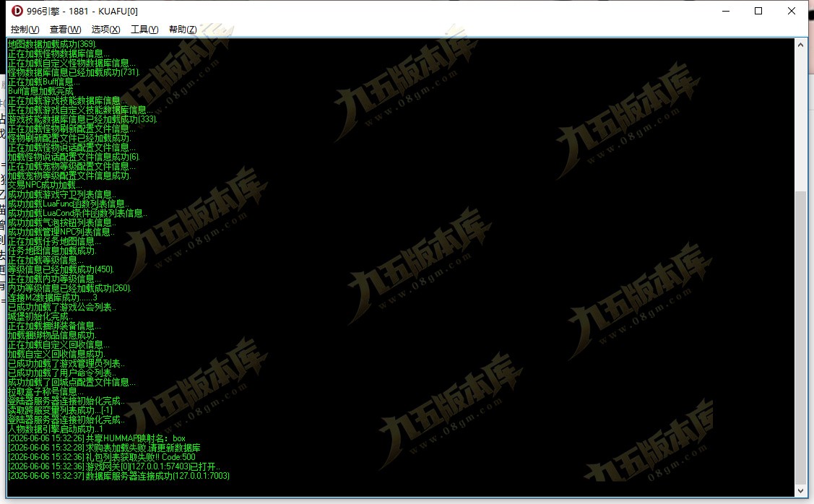
Task: Select log line 礼包列表获取失败!! Code:500
Action: pyautogui.click(x=101, y=457)
